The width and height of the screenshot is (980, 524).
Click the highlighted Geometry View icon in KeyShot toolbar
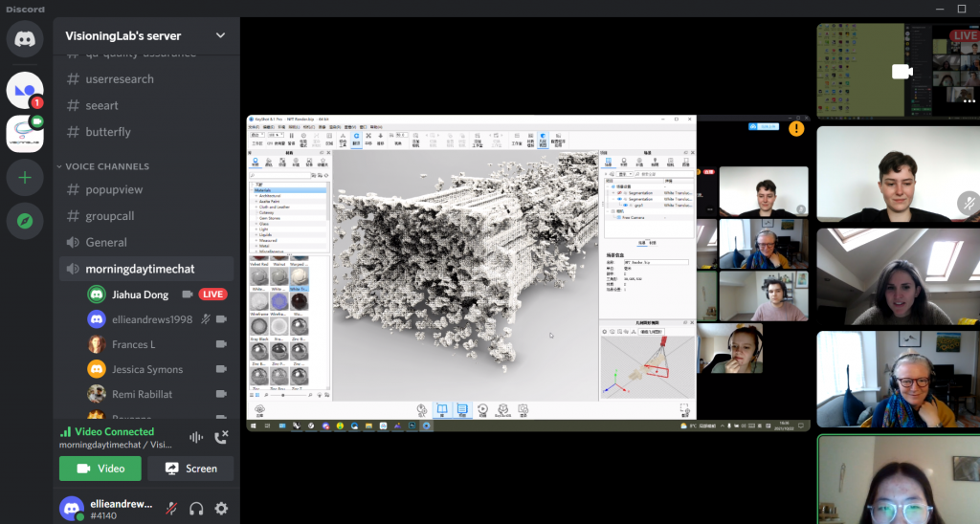pyautogui.click(x=543, y=138)
